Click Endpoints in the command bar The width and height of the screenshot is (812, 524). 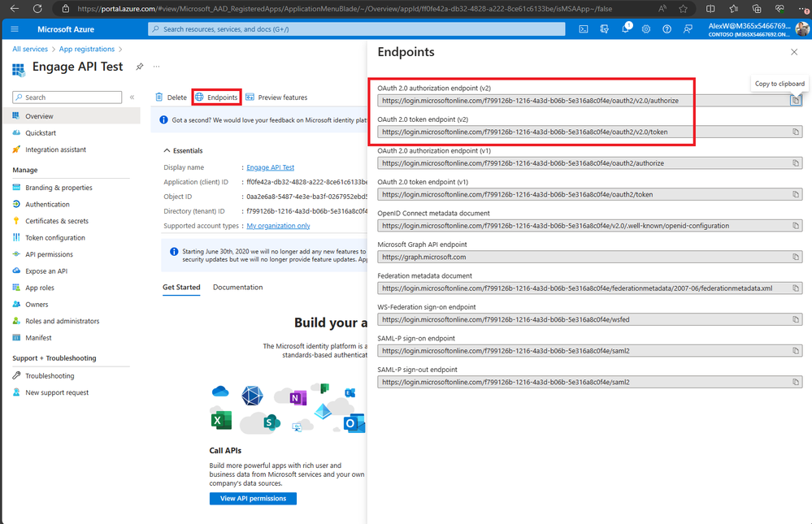216,97
